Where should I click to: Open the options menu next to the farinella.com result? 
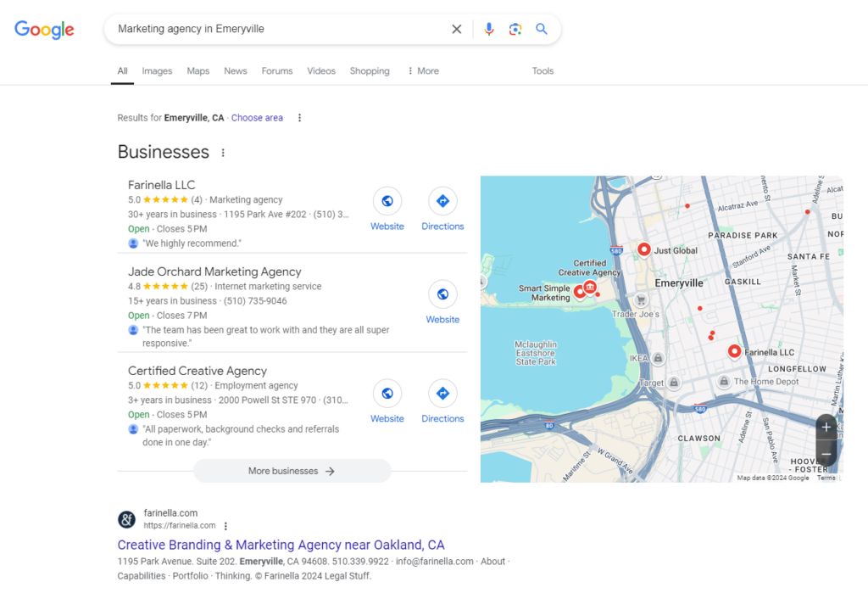(x=225, y=525)
